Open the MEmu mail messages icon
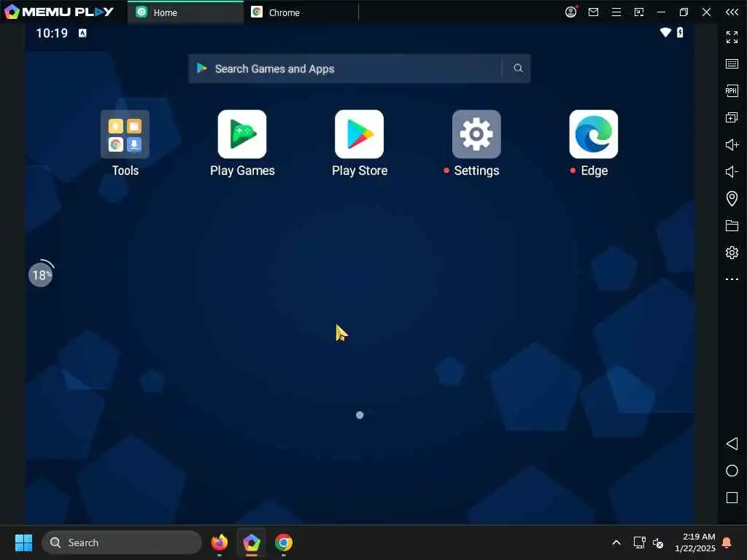The image size is (747, 560). pyautogui.click(x=593, y=12)
